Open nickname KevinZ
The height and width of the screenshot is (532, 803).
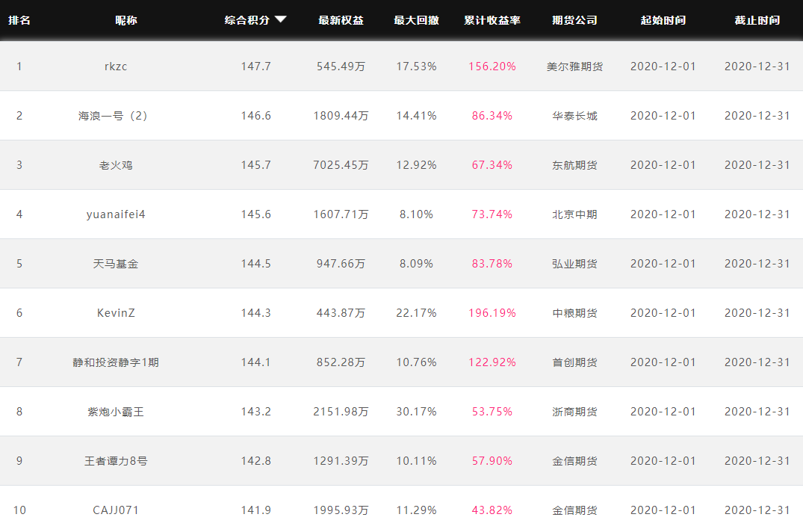click(116, 313)
